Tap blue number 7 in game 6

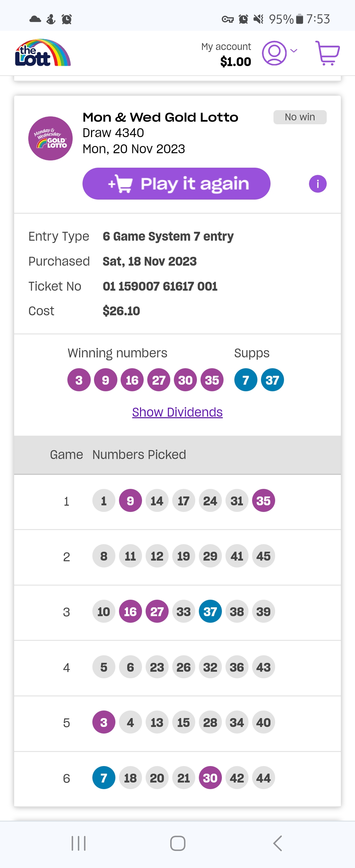[x=104, y=778]
